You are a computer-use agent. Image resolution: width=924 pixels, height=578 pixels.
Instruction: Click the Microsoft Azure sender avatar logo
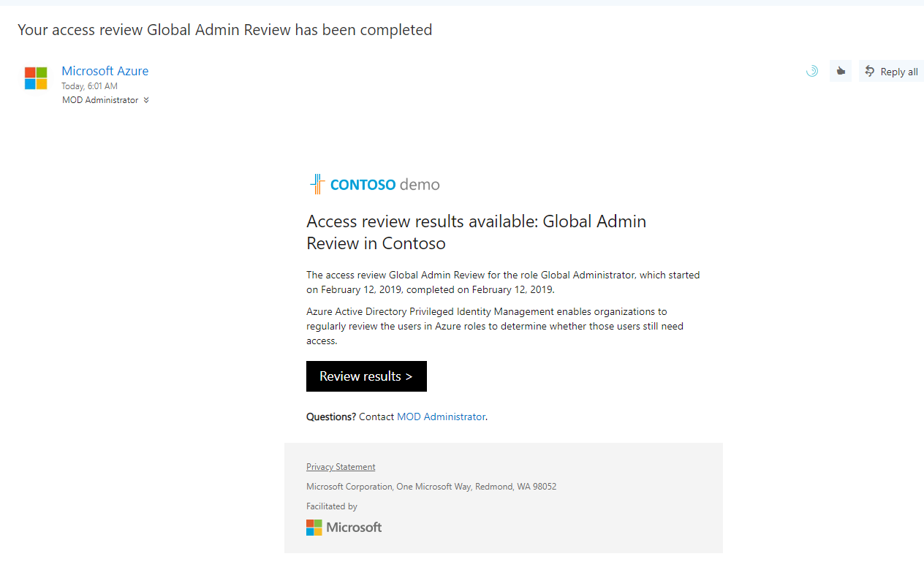(x=36, y=78)
